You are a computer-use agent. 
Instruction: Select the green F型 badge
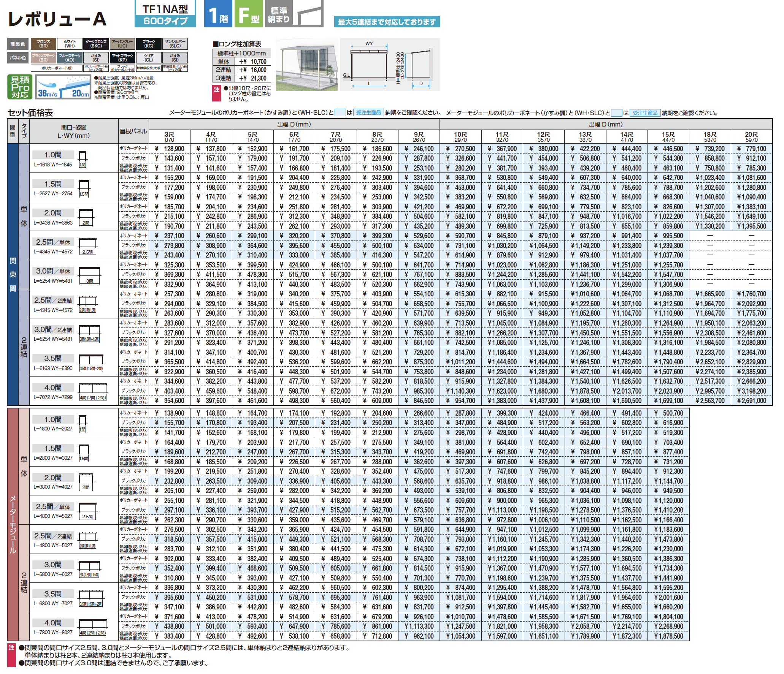(249, 14)
